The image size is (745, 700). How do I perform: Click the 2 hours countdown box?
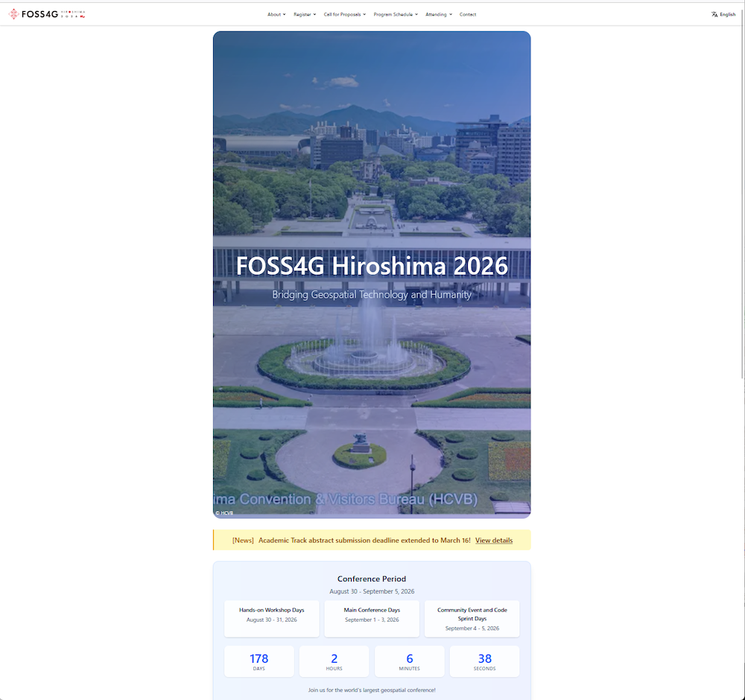pyautogui.click(x=334, y=661)
